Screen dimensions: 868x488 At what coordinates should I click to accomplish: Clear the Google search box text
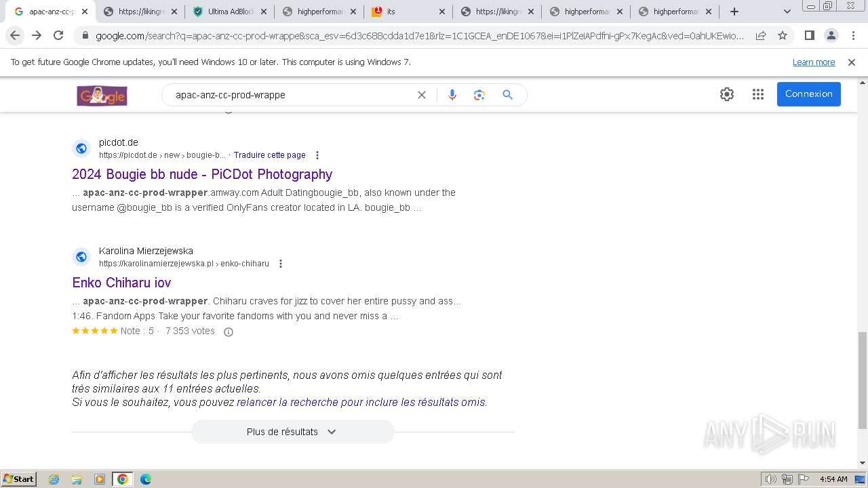pyautogui.click(x=421, y=95)
